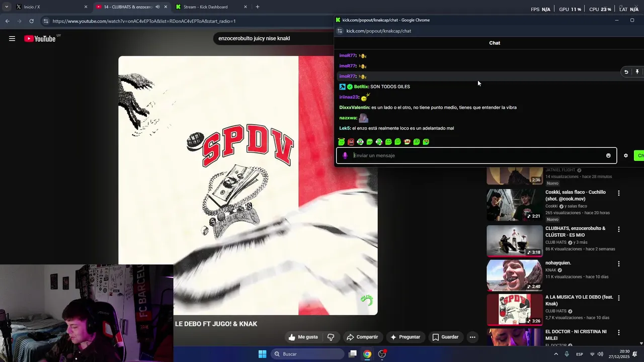Insert the red angry emote

(351, 142)
